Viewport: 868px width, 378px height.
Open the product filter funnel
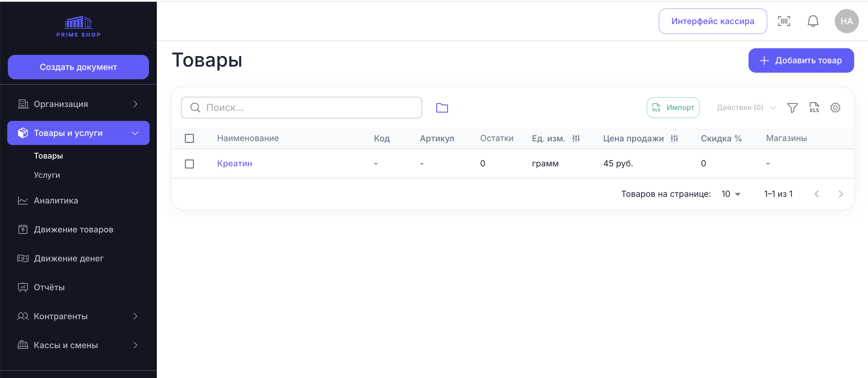(792, 108)
